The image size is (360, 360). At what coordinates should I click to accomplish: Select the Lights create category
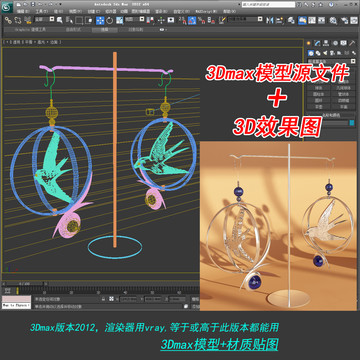click(x=325, y=53)
